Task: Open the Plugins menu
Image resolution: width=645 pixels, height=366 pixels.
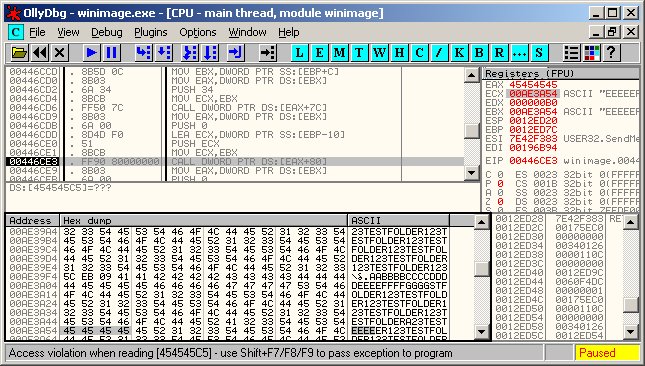Action: point(151,32)
